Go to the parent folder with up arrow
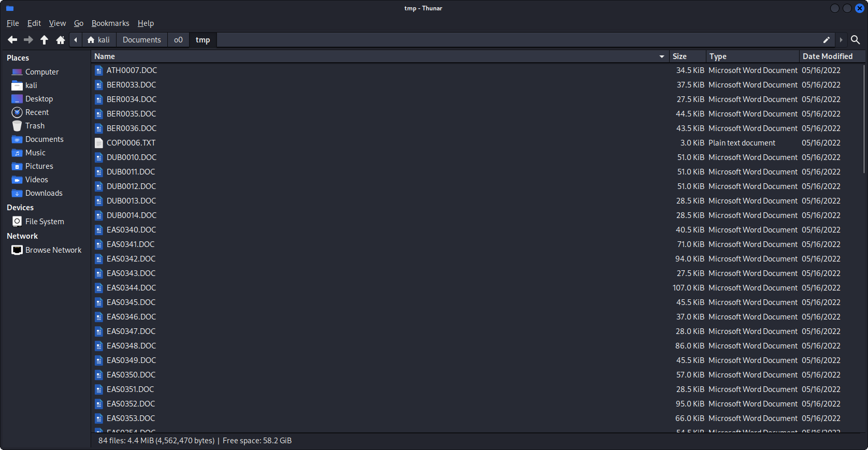 click(45, 40)
